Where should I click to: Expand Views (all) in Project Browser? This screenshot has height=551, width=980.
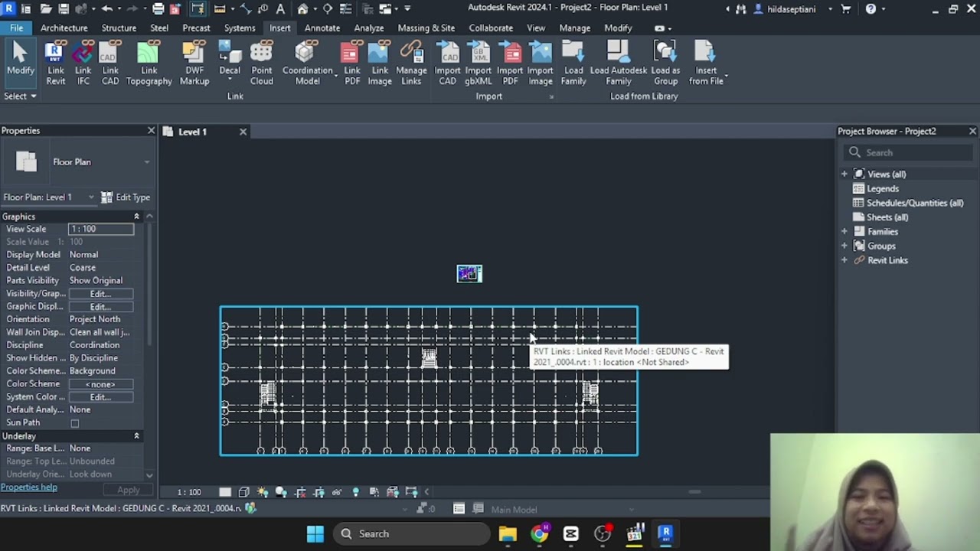(844, 174)
